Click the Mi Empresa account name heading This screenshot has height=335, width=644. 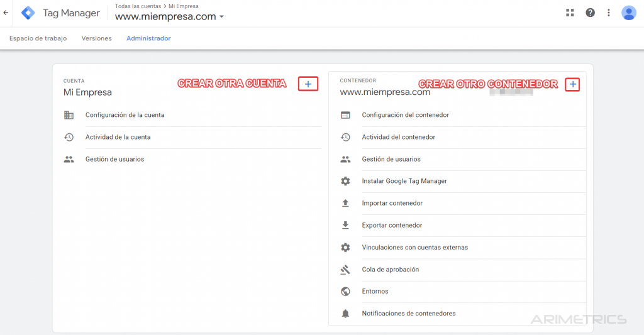pos(87,92)
